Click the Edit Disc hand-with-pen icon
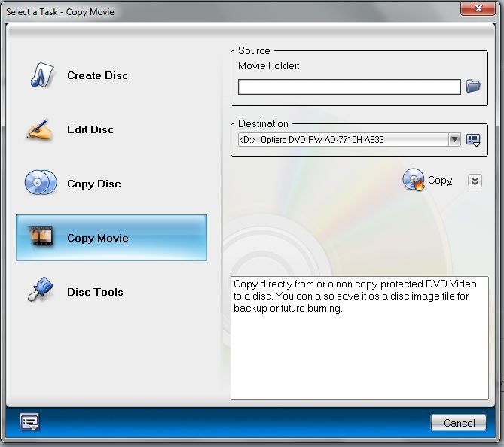 click(x=39, y=129)
